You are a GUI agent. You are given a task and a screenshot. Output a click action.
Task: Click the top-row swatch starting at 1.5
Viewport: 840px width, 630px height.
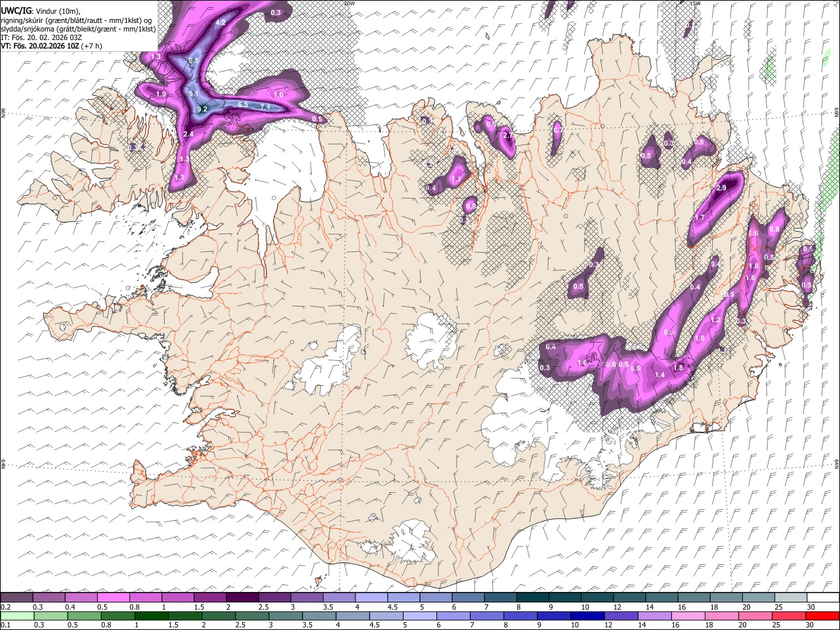click(210, 598)
